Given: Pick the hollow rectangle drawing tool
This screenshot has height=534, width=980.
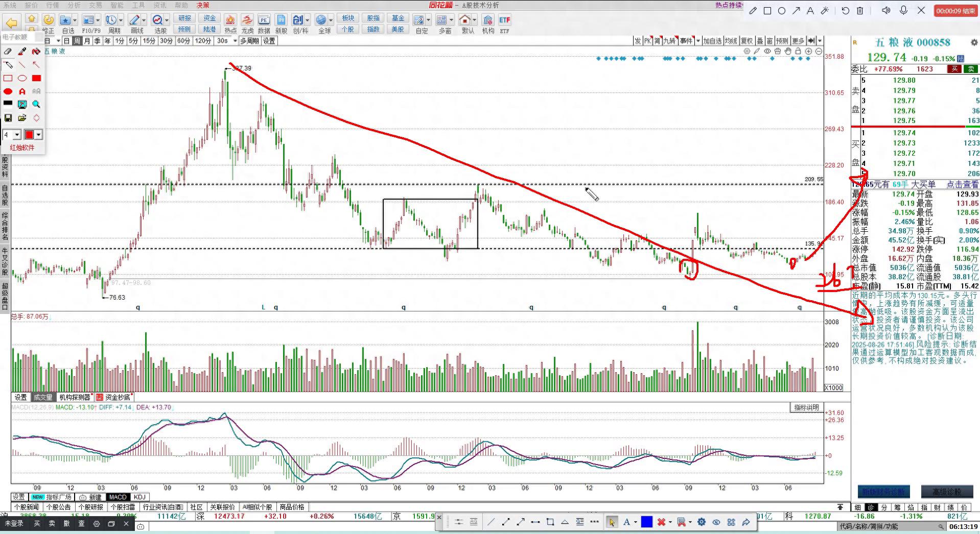Looking at the screenshot, I should click(x=8, y=78).
